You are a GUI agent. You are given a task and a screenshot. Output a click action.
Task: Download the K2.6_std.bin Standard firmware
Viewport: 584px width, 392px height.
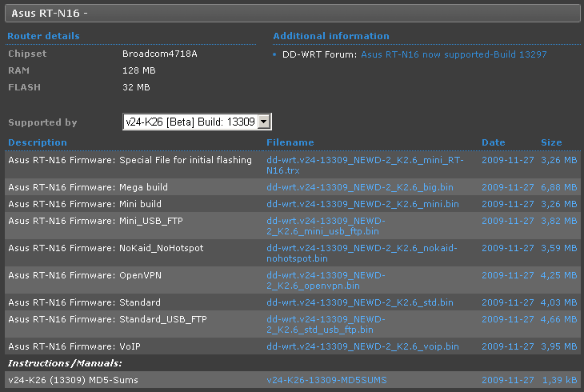point(360,302)
